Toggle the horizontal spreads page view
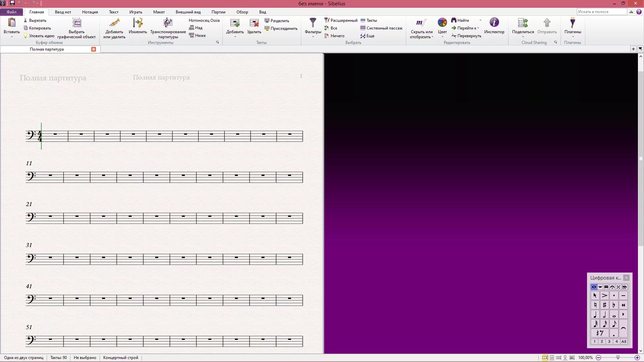The height and width of the screenshot is (362, 644). (545, 358)
